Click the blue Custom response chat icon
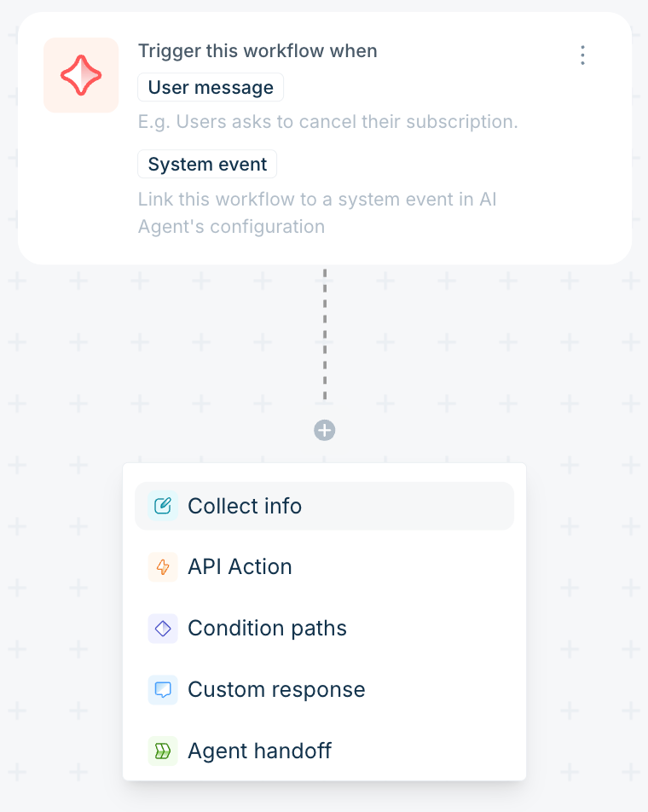648x812 pixels. coord(163,690)
